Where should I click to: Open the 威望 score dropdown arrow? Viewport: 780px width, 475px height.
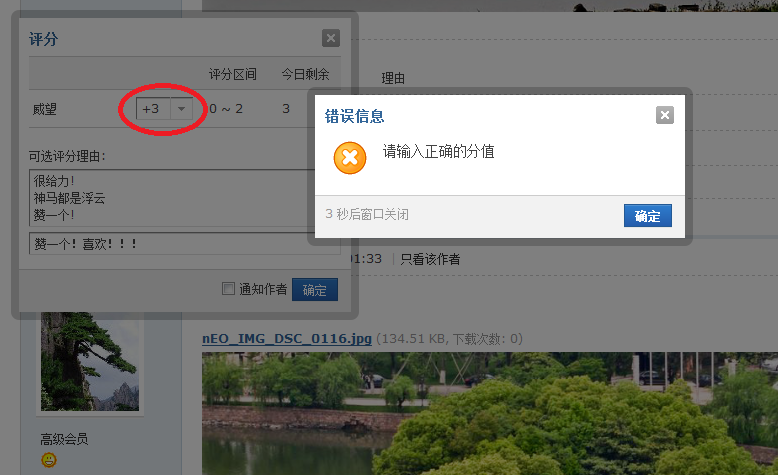(x=181, y=108)
